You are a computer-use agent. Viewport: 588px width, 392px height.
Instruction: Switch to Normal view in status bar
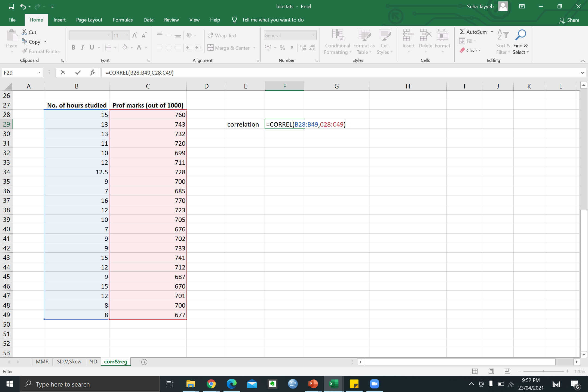pos(475,371)
